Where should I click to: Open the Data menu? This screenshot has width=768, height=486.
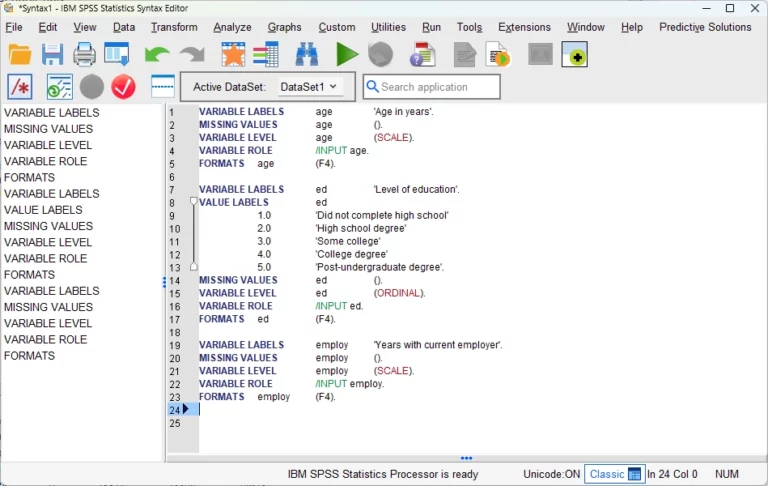coord(124,27)
